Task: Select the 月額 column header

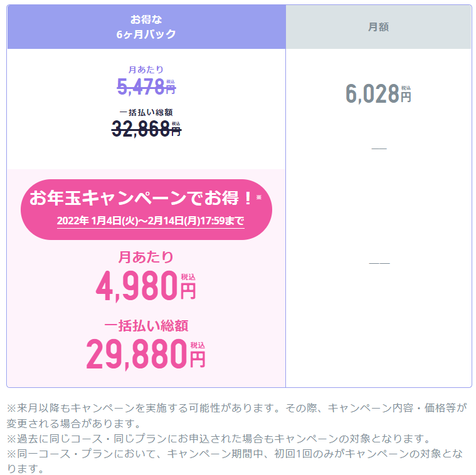Action: [378, 27]
